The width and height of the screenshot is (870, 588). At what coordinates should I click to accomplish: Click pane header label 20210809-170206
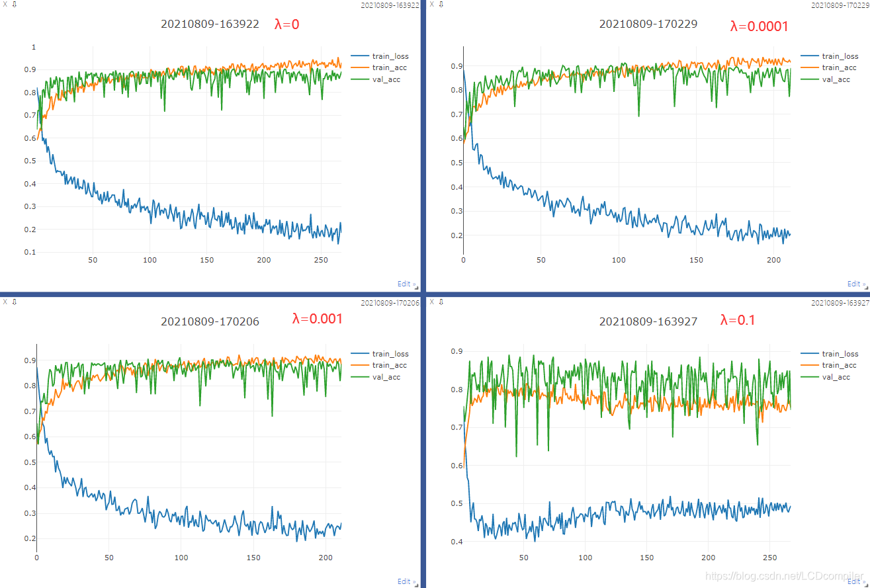(390, 302)
